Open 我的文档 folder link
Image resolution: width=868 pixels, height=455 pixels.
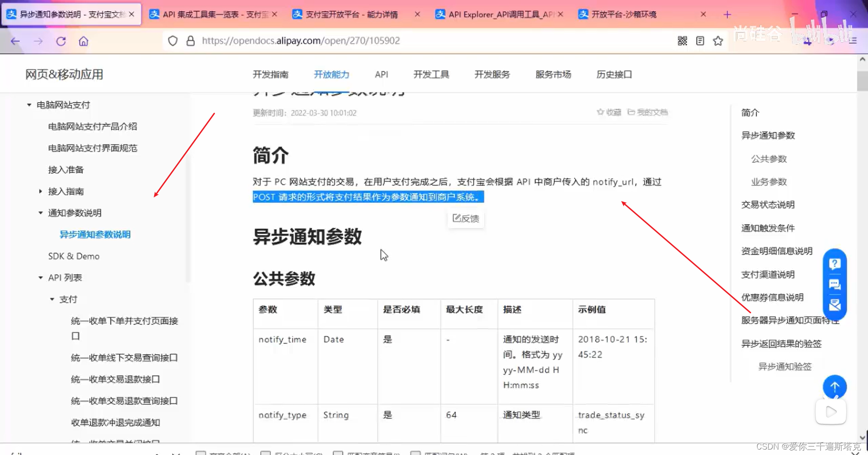click(x=647, y=112)
